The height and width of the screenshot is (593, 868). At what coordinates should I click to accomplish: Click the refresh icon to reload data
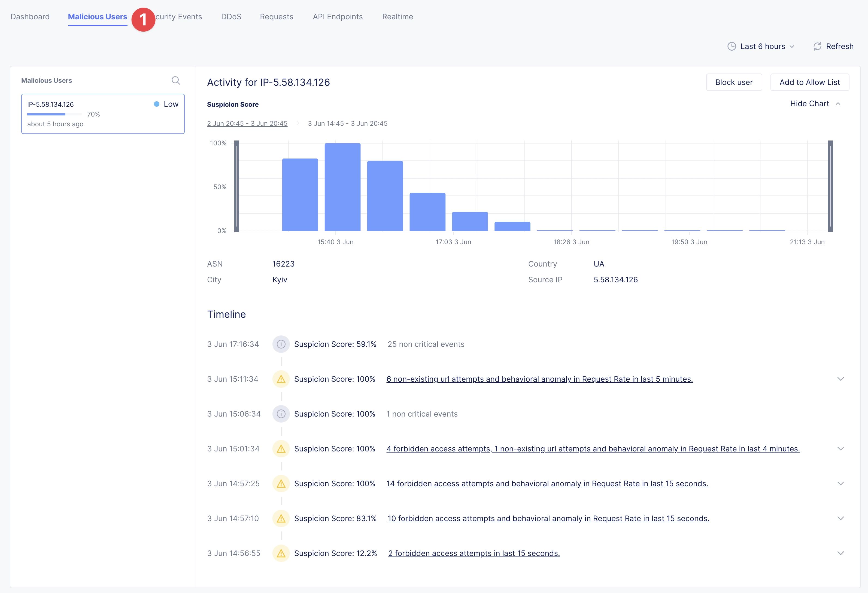point(817,45)
